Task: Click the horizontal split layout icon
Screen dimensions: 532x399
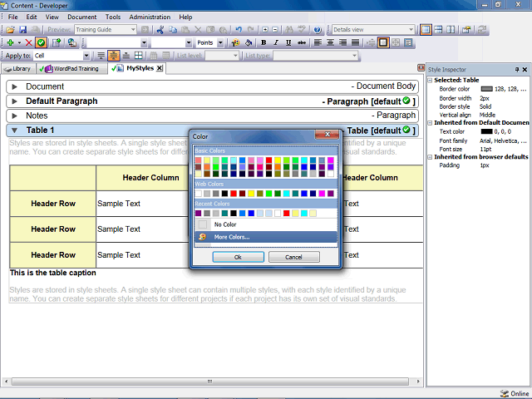Action: [x=438, y=30]
